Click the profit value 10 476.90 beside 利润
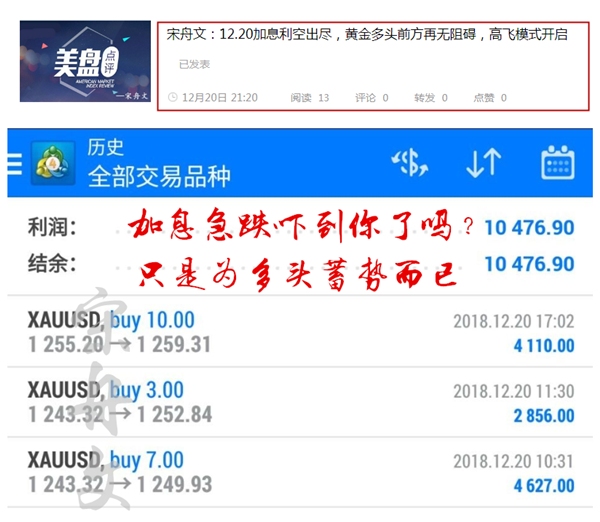 click(x=529, y=228)
